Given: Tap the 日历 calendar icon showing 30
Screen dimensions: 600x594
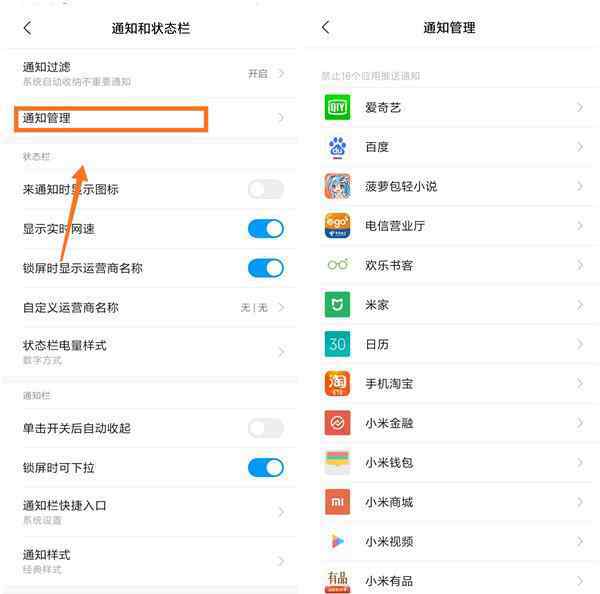Looking at the screenshot, I should click(337, 344).
